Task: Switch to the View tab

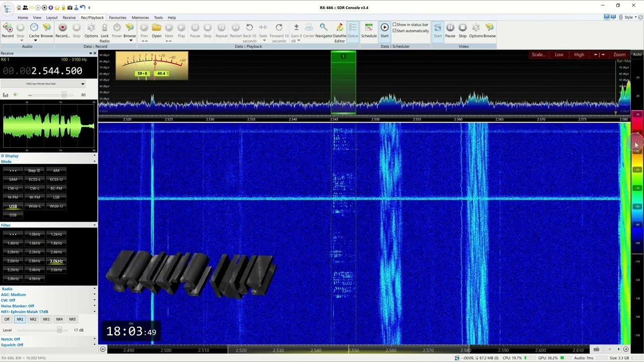Action: (37, 18)
